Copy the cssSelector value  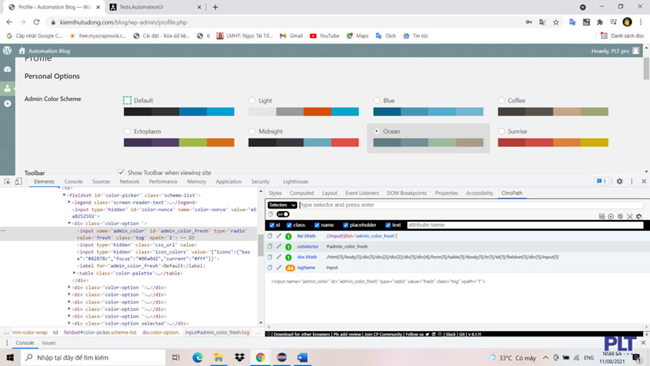(x=270, y=246)
